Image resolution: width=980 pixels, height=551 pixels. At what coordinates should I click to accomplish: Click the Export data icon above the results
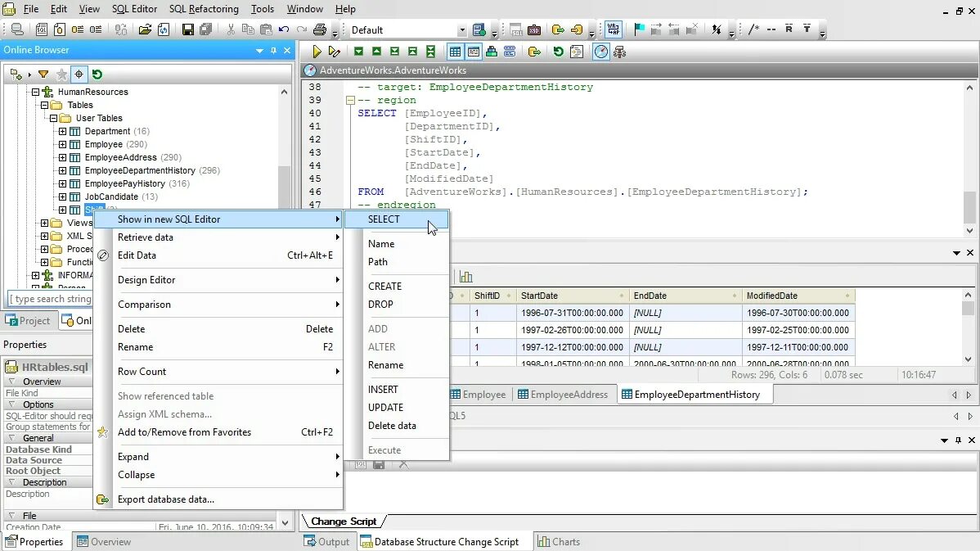535,51
